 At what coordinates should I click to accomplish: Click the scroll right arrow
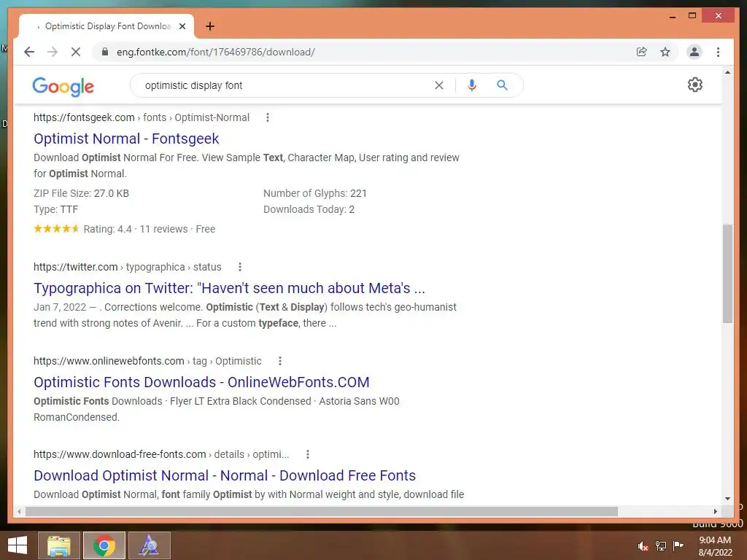pyautogui.click(x=716, y=511)
